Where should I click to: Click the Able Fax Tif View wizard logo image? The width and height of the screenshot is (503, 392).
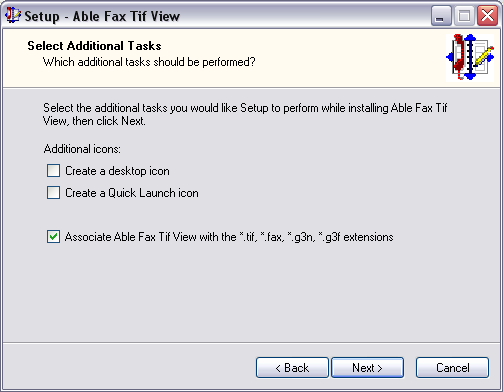[x=470, y=57]
